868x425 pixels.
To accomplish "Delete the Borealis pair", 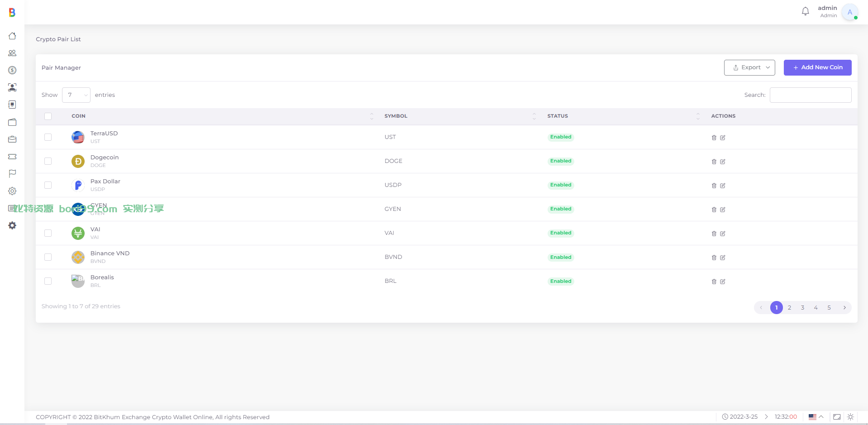I will (x=714, y=282).
